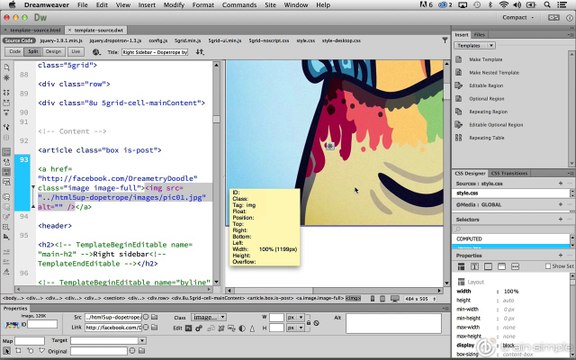Click the code pane vertical scrollbar thumb
Image resolution: width=576 pixels, height=360 pixels.
[x=216, y=119]
